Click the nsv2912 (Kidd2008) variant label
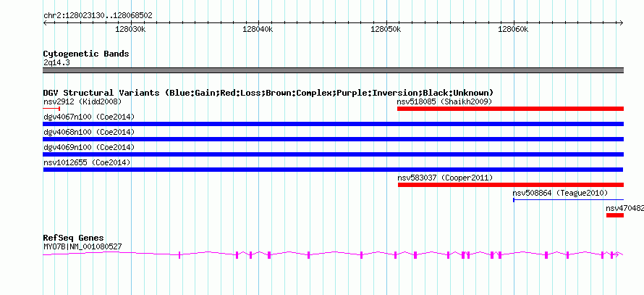 click(x=82, y=101)
